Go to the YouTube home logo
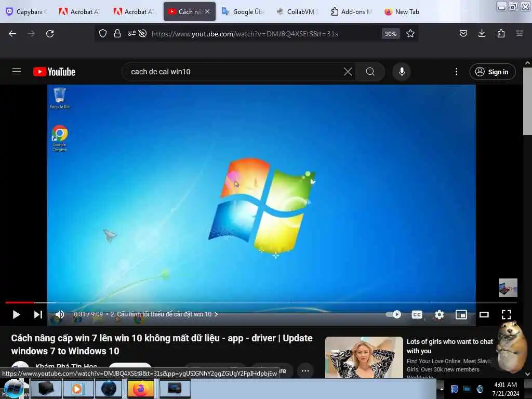532x399 pixels. point(54,72)
